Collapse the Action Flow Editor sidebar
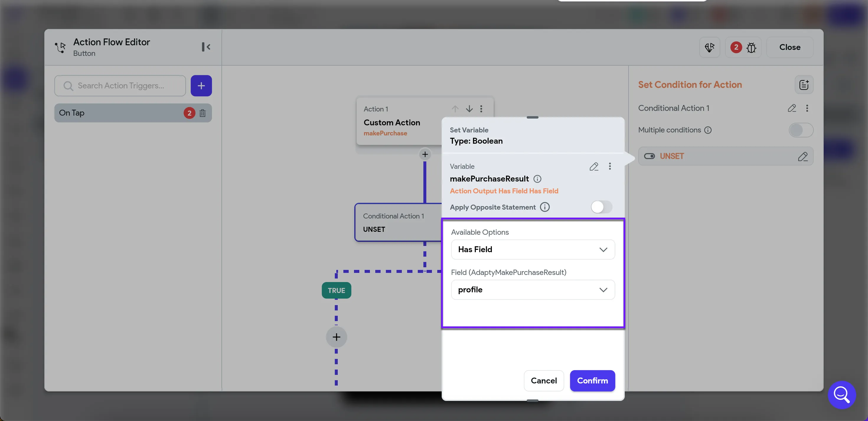868x421 pixels. point(206,47)
